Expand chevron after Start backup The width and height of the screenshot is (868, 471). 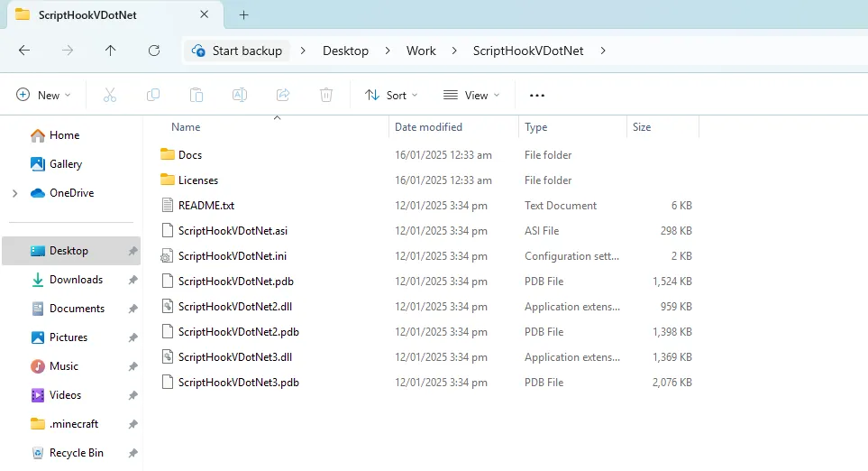click(x=303, y=51)
